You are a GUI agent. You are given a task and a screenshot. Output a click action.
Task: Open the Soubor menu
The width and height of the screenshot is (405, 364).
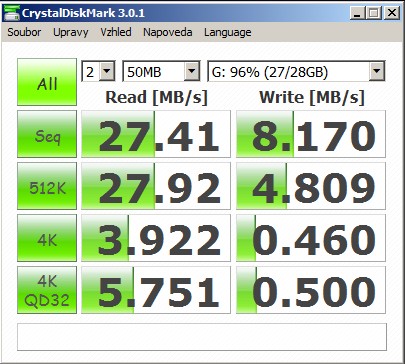pyautogui.click(x=24, y=32)
